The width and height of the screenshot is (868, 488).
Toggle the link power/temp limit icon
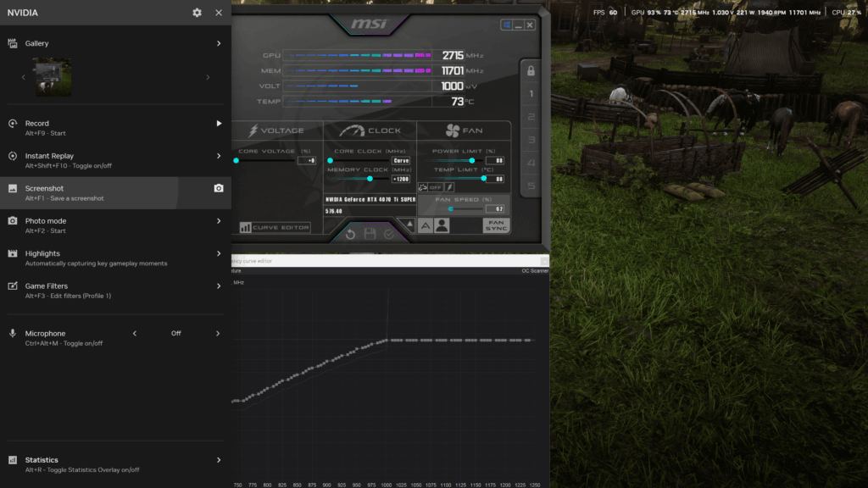pos(423,187)
